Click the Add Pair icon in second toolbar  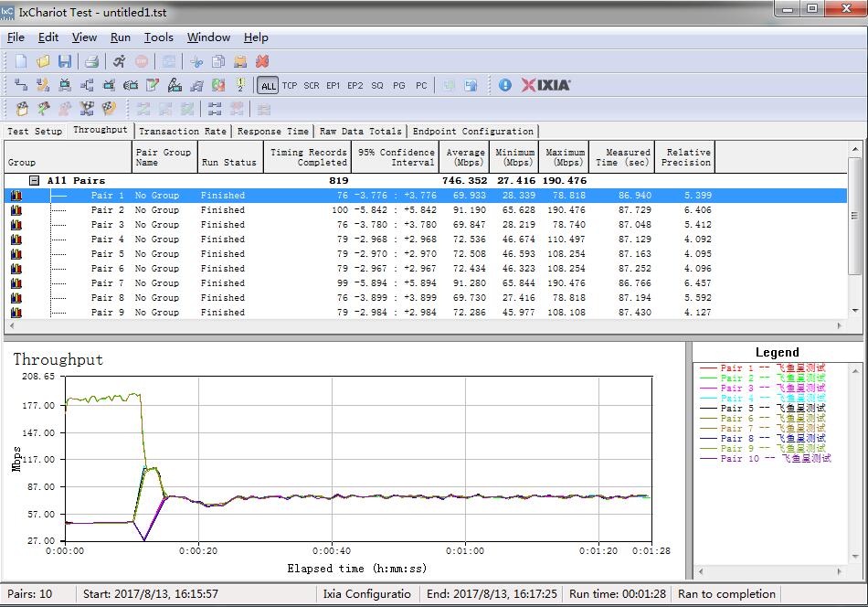tap(21, 85)
